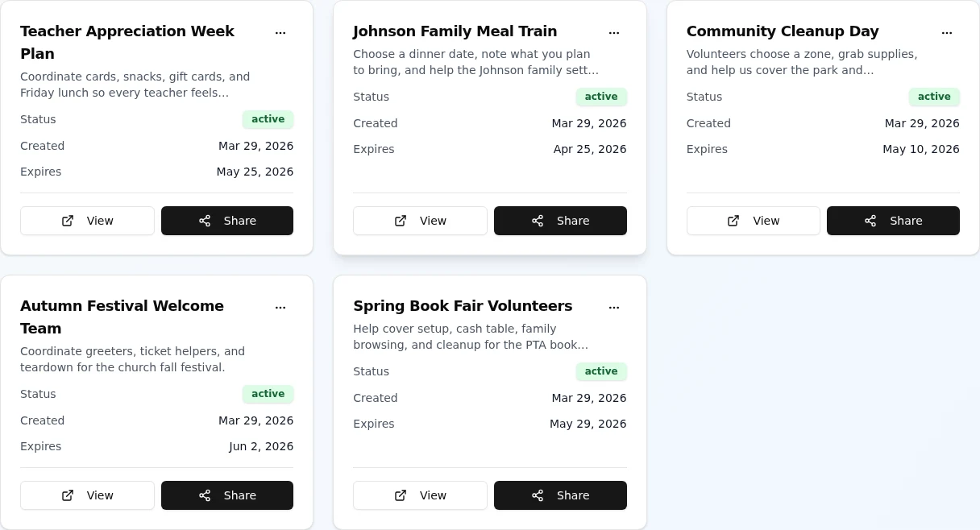The height and width of the screenshot is (530, 980).
Task: Click the external-link icon on Johnson Family Meal Train
Action: tap(401, 221)
